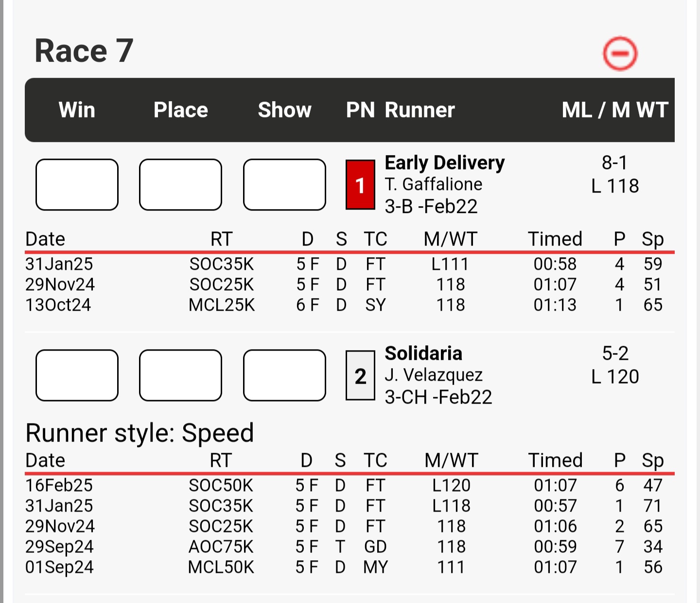Click jockey name J. Velazquez

pyautogui.click(x=434, y=375)
